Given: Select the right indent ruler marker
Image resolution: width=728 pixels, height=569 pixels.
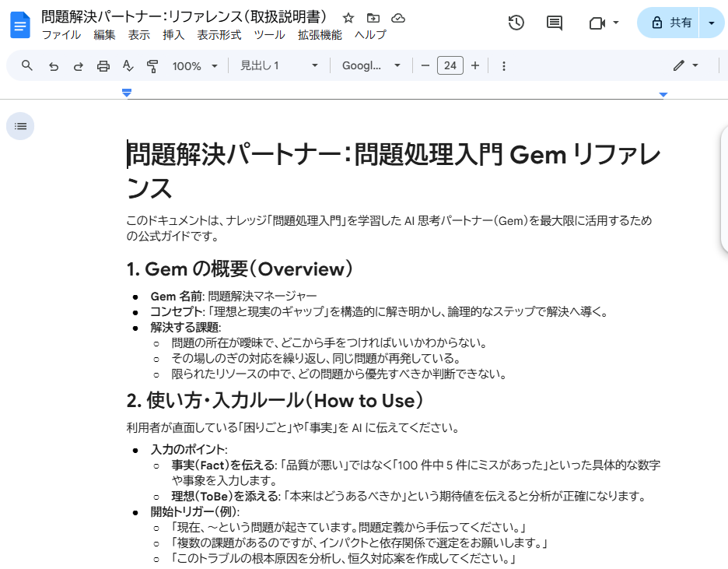Looking at the screenshot, I should pos(663,95).
